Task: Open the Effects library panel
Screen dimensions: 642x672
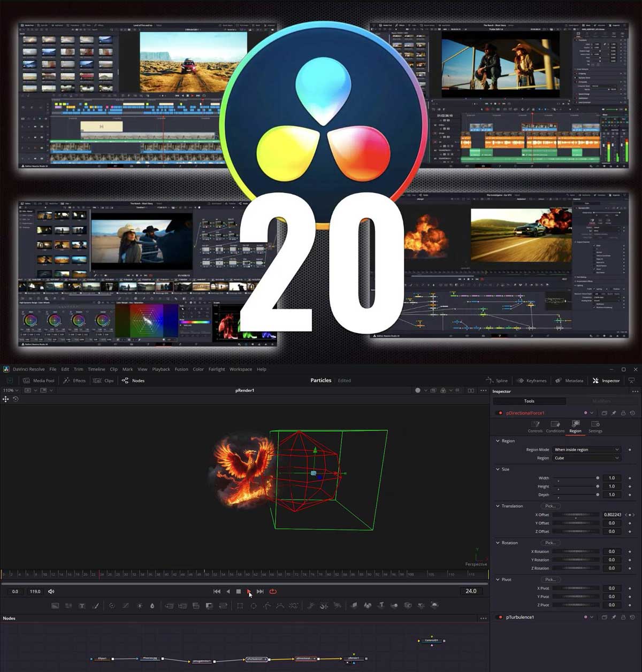Action: (x=74, y=381)
